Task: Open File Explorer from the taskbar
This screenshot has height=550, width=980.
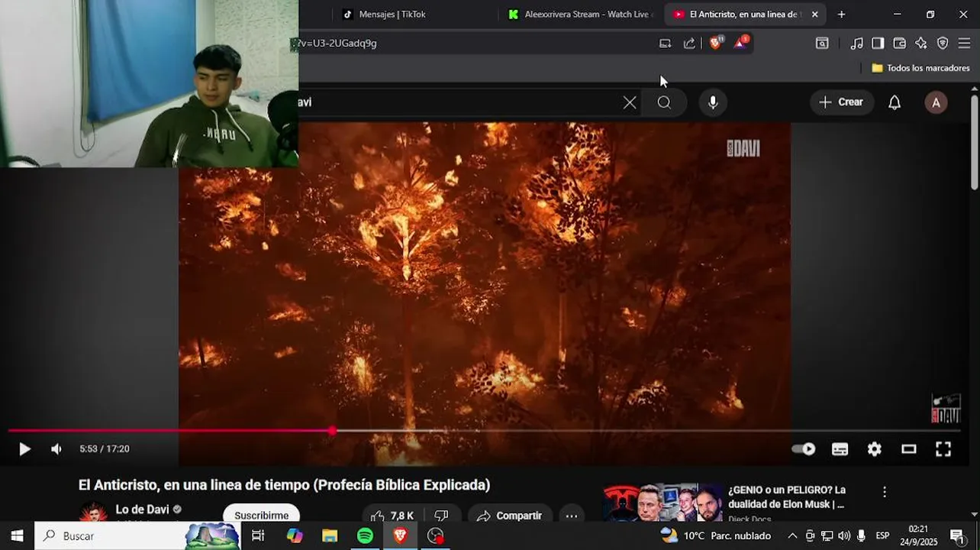Action: point(330,535)
